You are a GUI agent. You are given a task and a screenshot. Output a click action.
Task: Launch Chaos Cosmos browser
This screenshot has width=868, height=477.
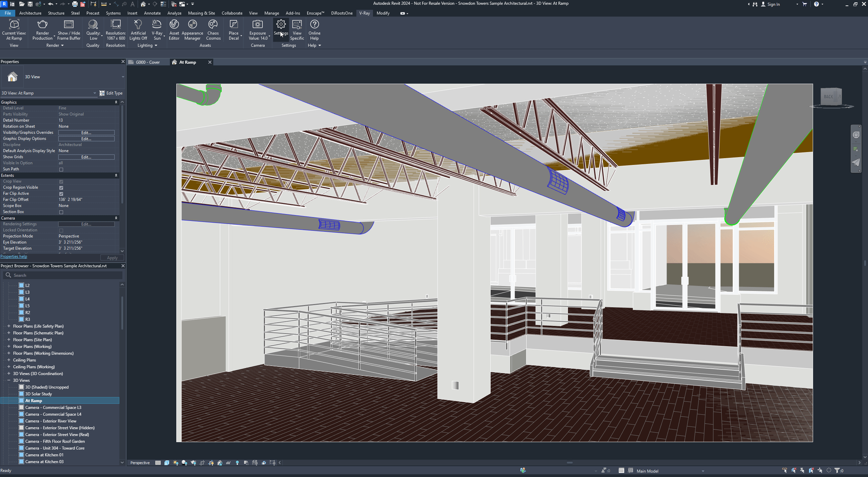coord(213,24)
